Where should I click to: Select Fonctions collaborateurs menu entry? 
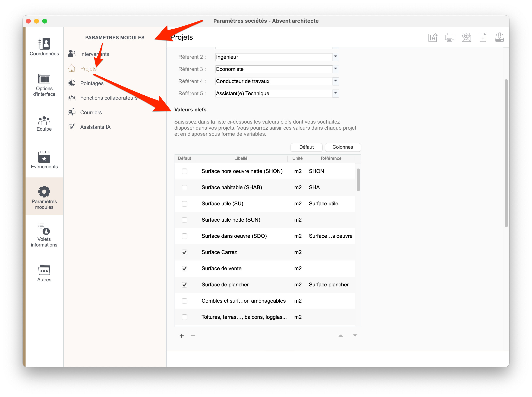pos(109,98)
